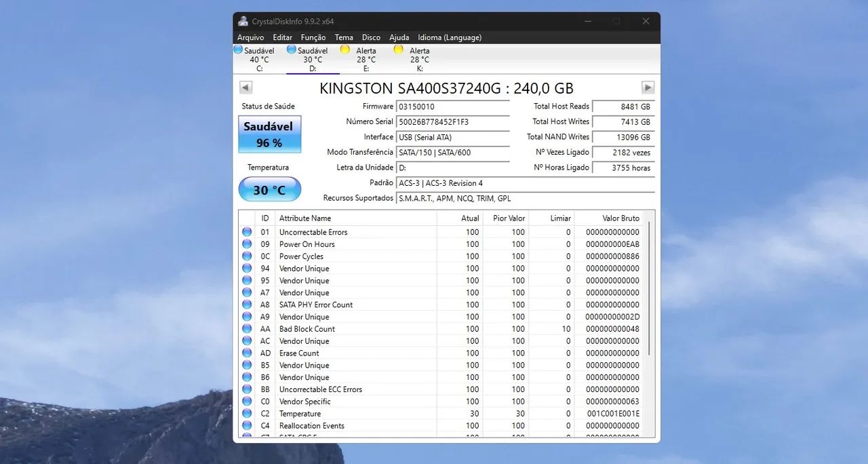868x464 pixels.
Task: Click status orb for Erase Count row
Action: point(247,353)
